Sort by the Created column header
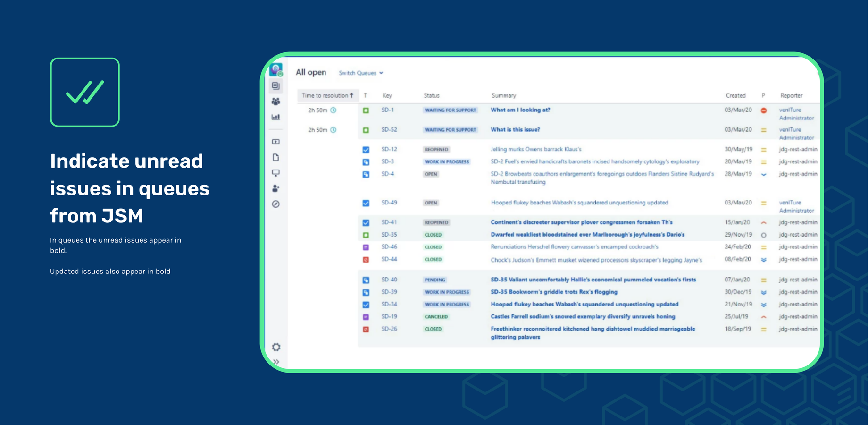This screenshot has width=868, height=425. click(736, 96)
